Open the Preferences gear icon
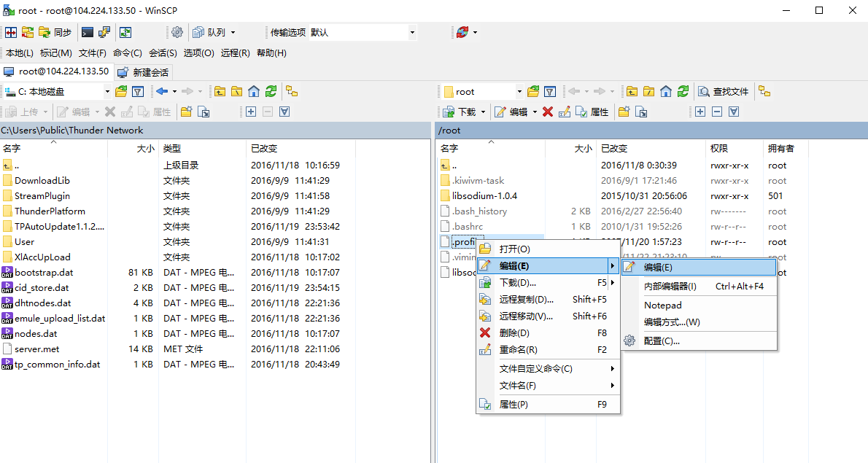868x463 pixels. 177,33
